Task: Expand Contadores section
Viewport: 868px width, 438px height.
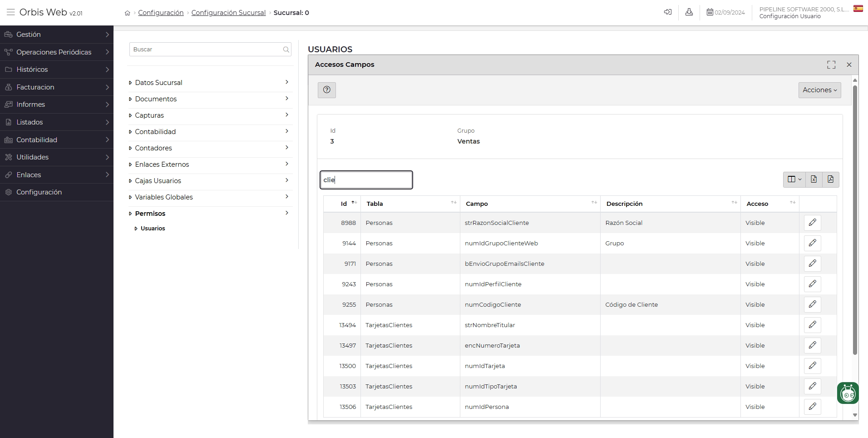Action: coord(210,148)
